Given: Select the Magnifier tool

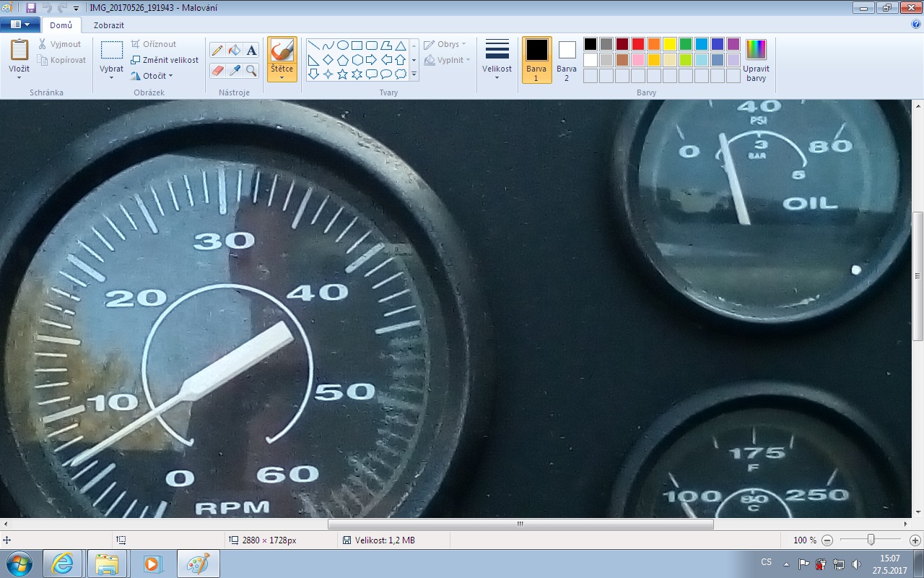Looking at the screenshot, I should pos(251,70).
